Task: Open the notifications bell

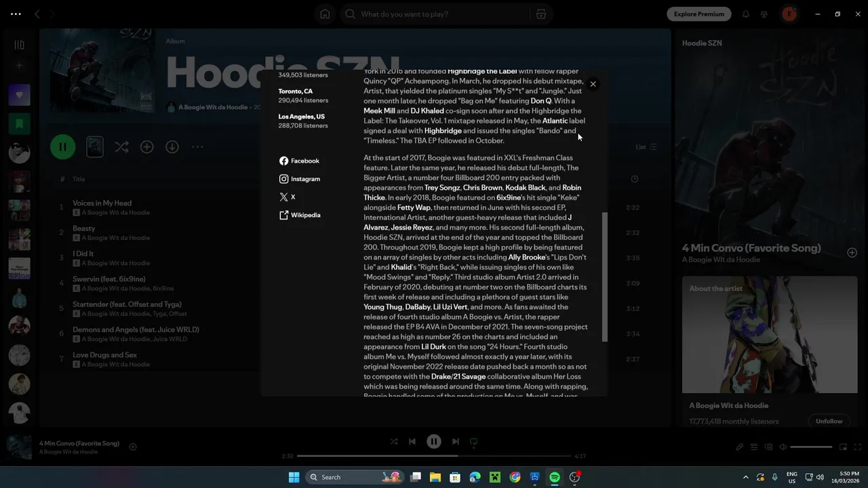Action: tap(746, 14)
